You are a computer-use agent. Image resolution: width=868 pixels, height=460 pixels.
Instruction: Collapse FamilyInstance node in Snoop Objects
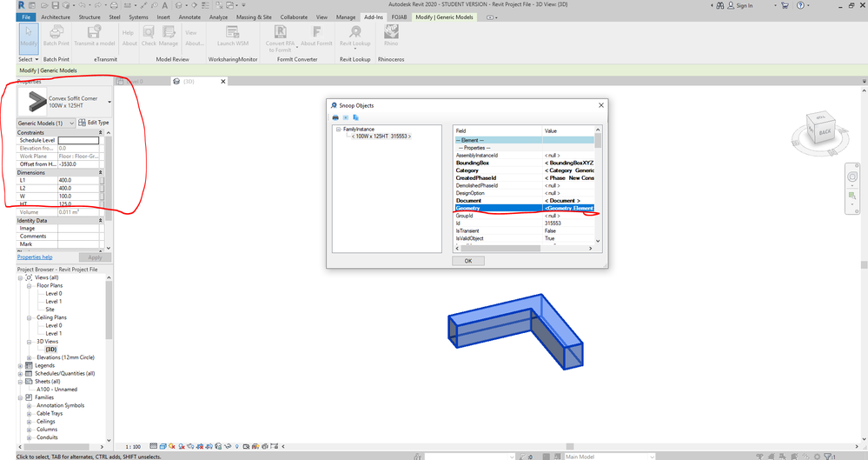[x=338, y=130]
